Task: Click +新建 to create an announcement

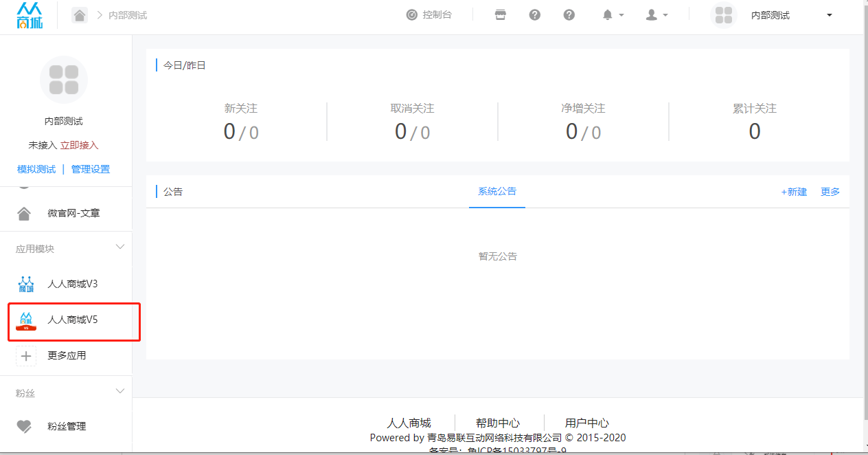Action: pyautogui.click(x=794, y=192)
